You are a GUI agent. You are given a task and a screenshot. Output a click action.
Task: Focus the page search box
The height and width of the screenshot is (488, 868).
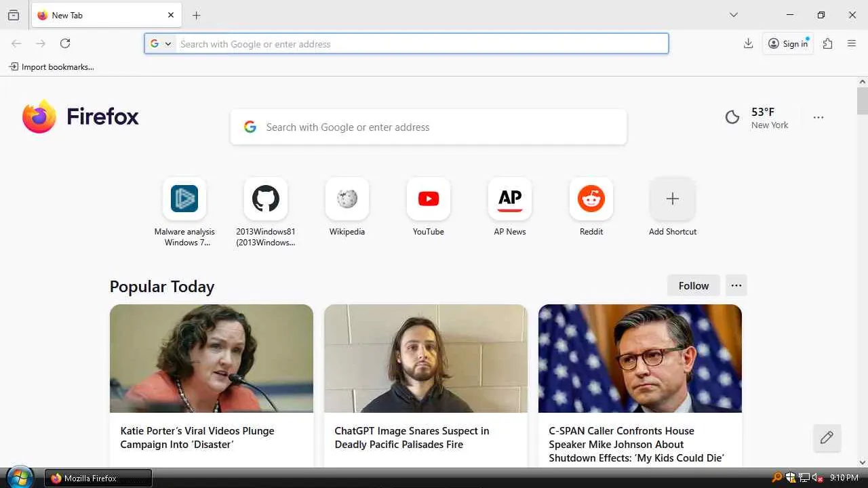[429, 127]
